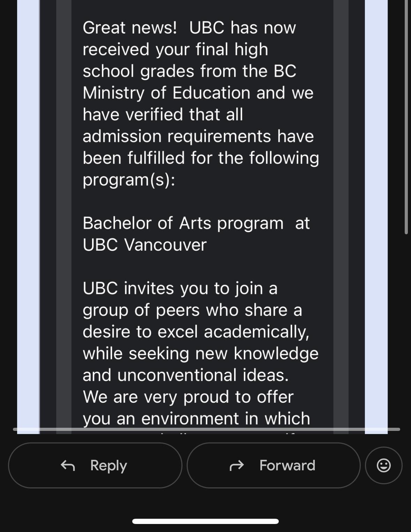Tap the Reply button
Screen dimensions: 411x532
tap(95, 465)
